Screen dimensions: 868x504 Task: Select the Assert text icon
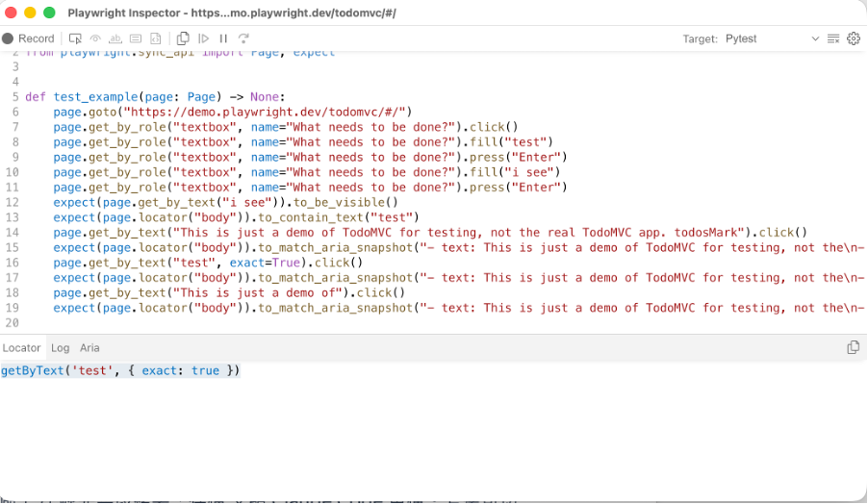[x=115, y=38]
